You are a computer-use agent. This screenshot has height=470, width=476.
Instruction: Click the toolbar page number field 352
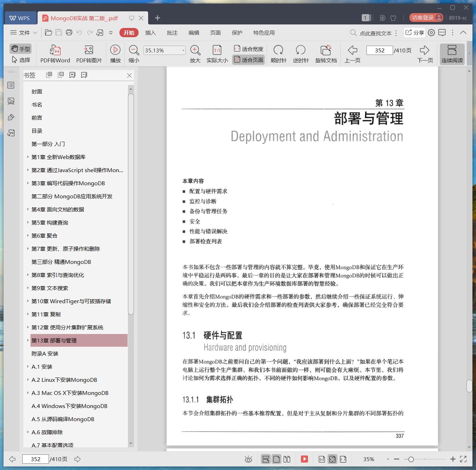tap(380, 50)
